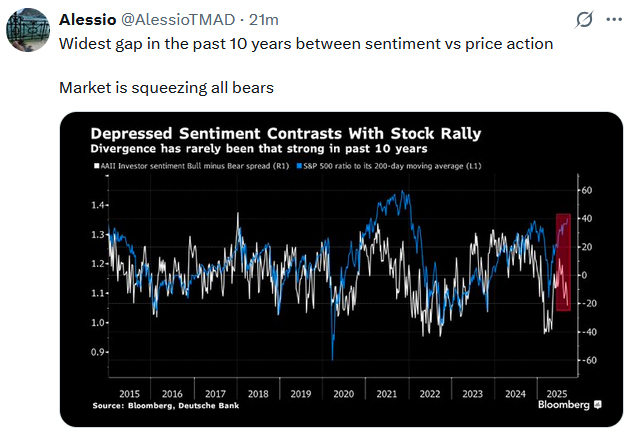Open the three-dot more options menu

pos(615,20)
